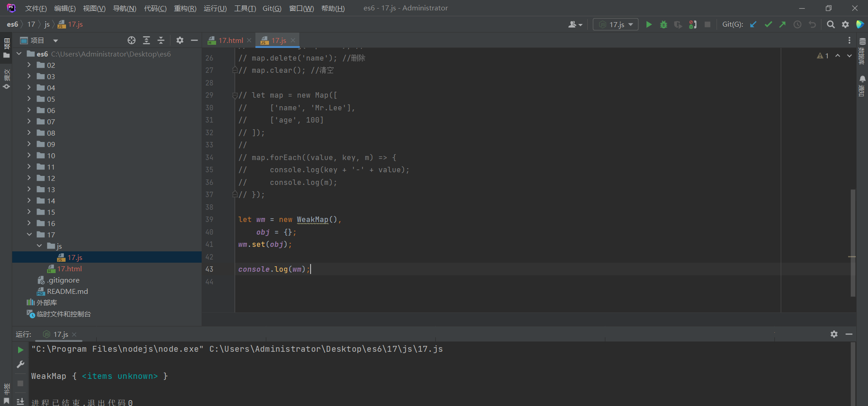Open run configuration wrench icon
This screenshot has width=868, height=406.
click(x=20, y=364)
